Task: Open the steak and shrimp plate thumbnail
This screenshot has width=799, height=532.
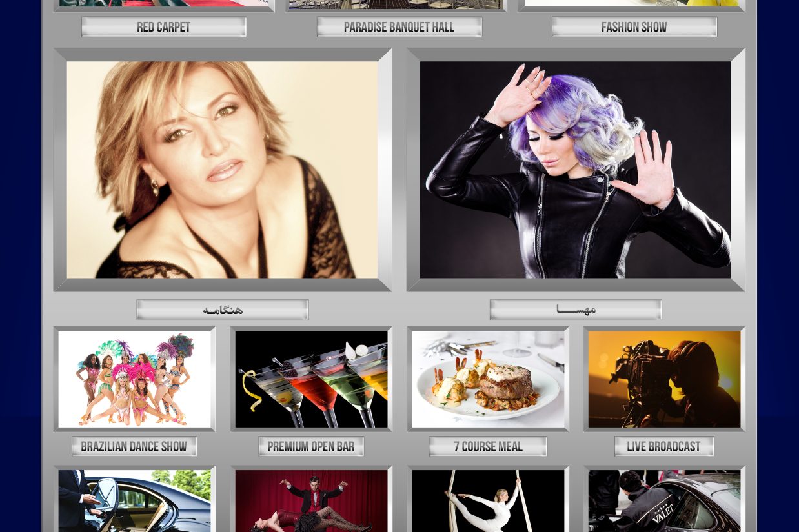Action: tap(488, 379)
